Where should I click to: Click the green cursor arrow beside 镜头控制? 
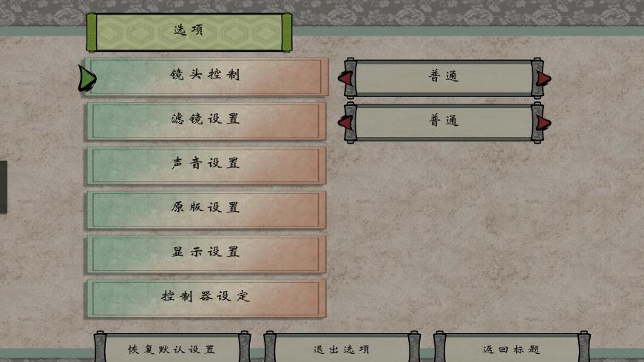click(x=87, y=78)
